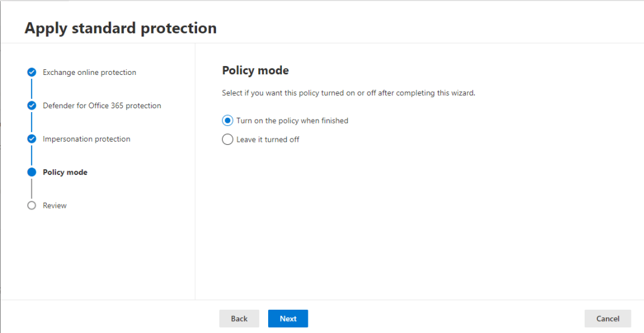Click the policy on/off description sentence
The image size is (644, 333).
point(348,93)
